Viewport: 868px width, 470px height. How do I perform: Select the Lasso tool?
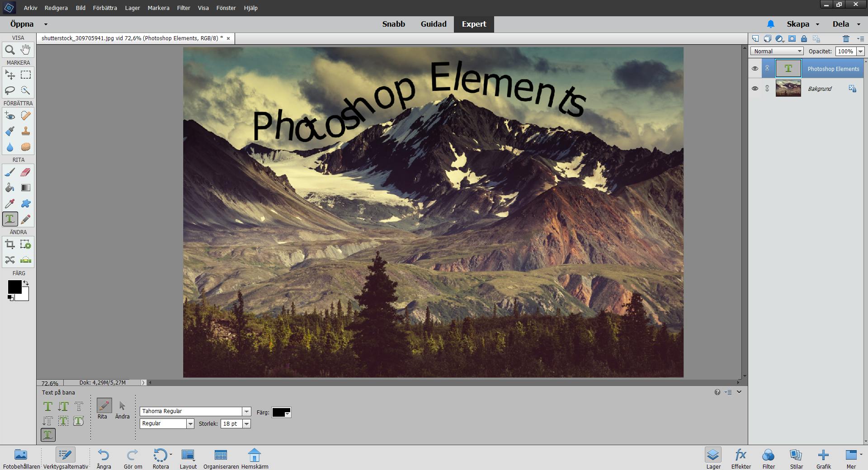click(x=10, y=90)
